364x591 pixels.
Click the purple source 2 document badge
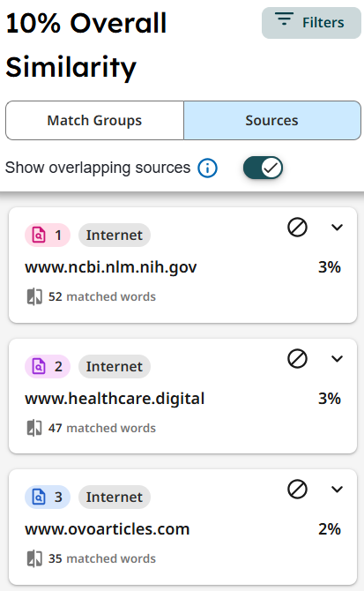[48, 366]
